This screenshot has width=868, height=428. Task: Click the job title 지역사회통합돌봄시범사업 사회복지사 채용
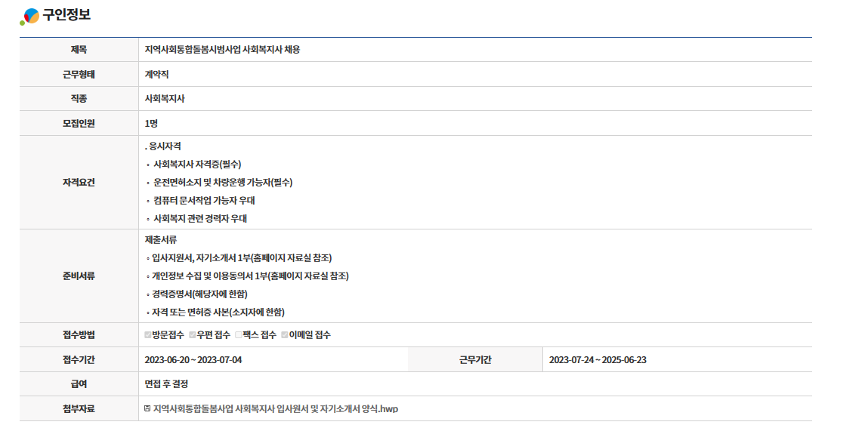pyautogui.click(x=222, y=50)
